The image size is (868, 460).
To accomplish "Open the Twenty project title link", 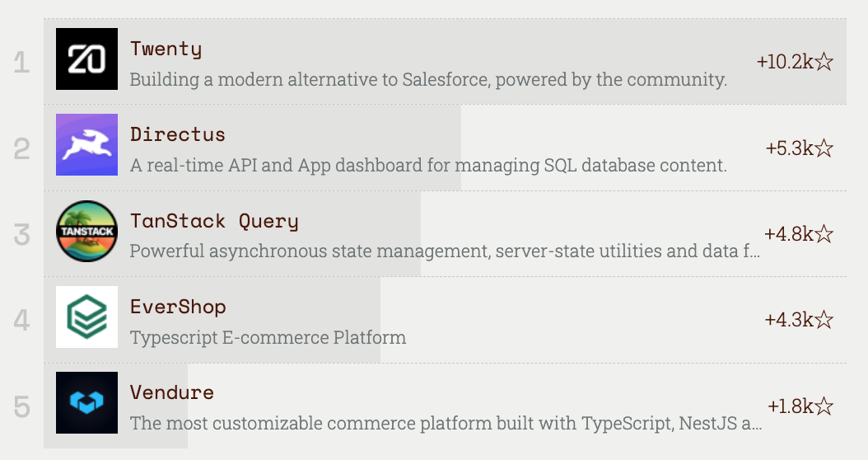I will pyautogui.click(x=166, y=49).
